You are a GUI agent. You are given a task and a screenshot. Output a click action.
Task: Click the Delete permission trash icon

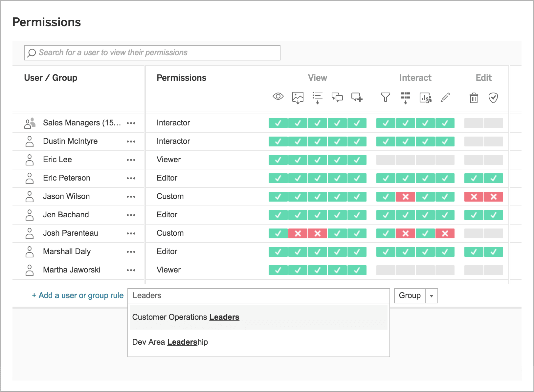474,98
